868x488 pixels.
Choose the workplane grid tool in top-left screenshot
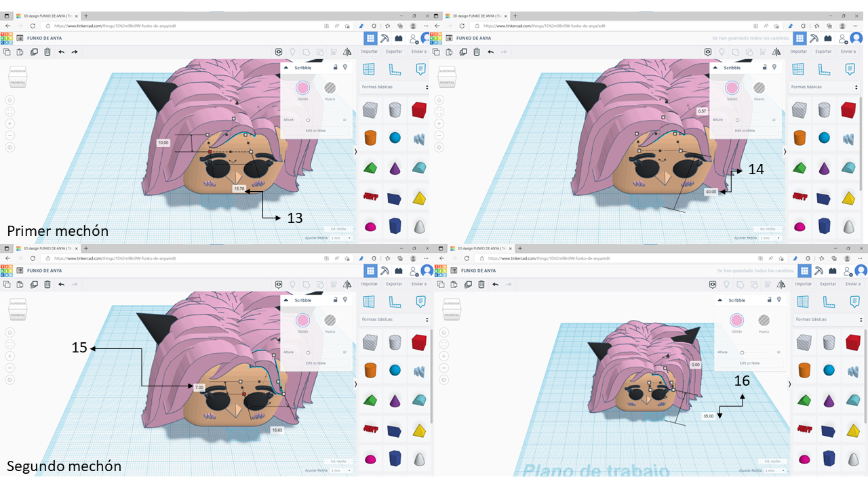pos(369,68)
